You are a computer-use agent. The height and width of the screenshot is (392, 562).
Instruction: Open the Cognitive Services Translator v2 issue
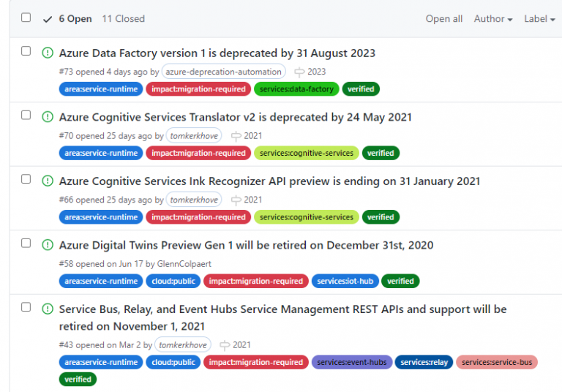pos(235,117)
